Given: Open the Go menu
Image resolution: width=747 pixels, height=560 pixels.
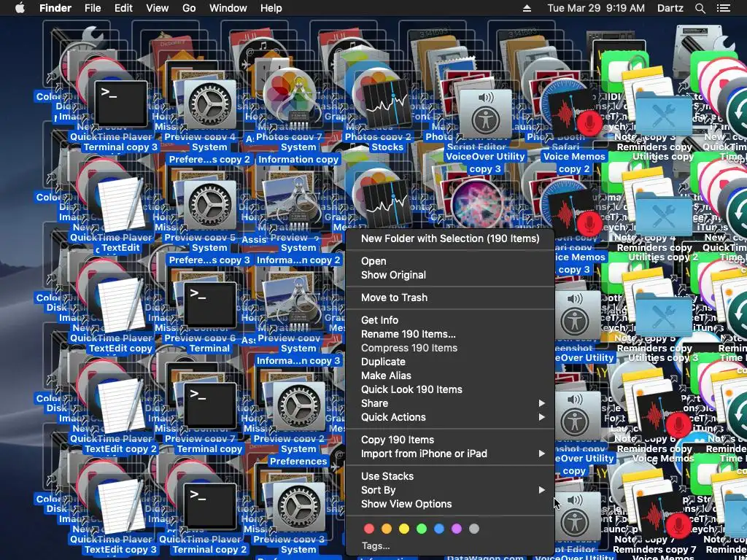Looking at the screenshot, I should (189, 8).
